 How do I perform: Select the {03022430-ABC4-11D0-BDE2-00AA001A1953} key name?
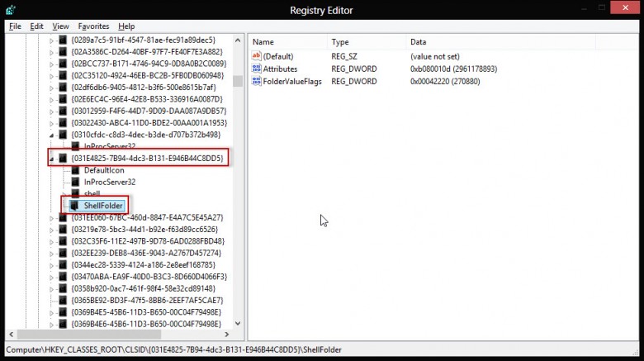[x=149, y=123]
